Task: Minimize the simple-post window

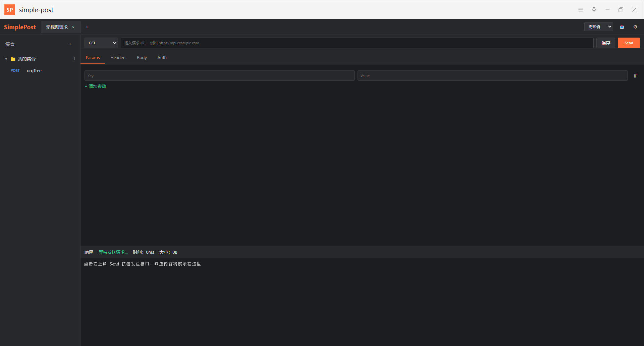Action: [607, 10]
